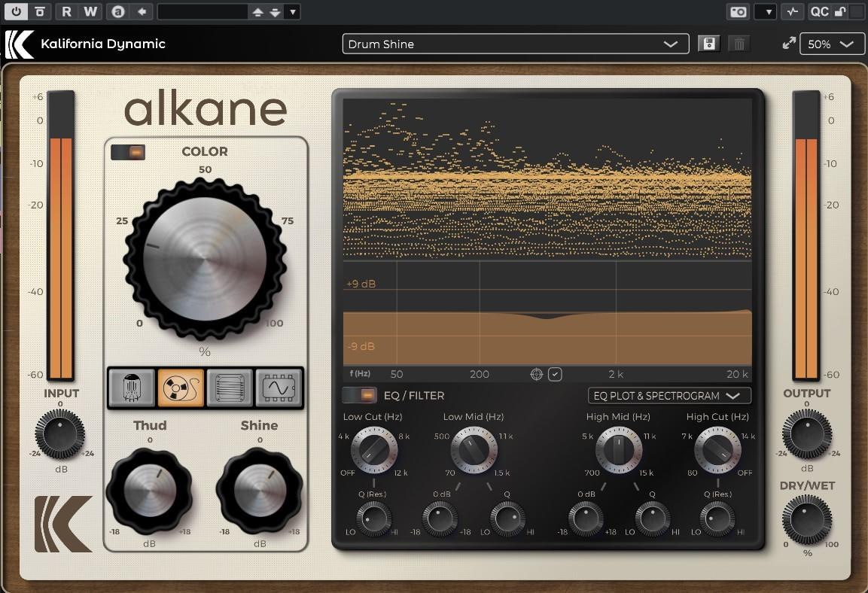Image resolution: width=868 pixels, height=593 pixels.
Task: Toggle the lock icon next to QC
Action: pos(840,11)
